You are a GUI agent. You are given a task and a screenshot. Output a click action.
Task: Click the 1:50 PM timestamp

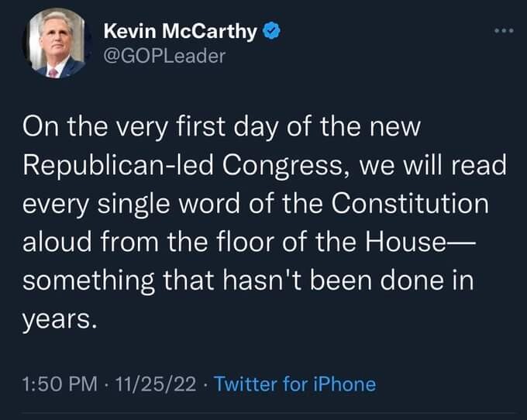click(60, 384)
